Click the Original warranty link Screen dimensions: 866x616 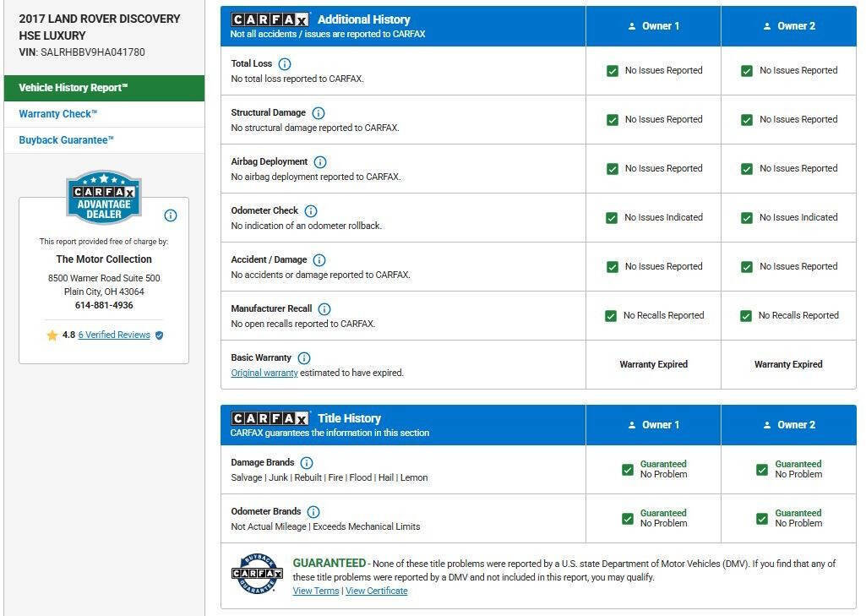click(264, 373)
